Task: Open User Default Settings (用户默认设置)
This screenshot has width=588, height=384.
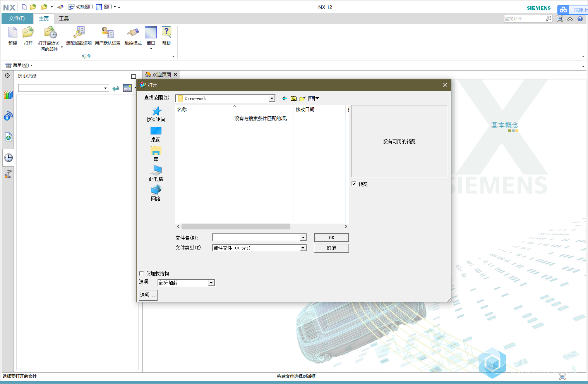Action: pos(108,36)
